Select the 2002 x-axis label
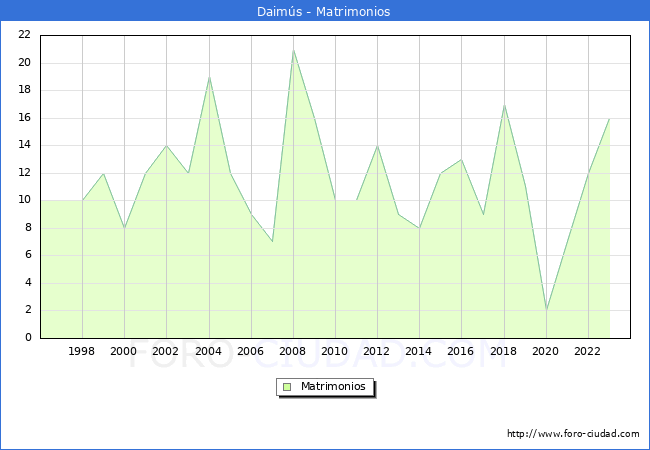The image size is (650, 450). pyautogui.click(x=166, y=351)
